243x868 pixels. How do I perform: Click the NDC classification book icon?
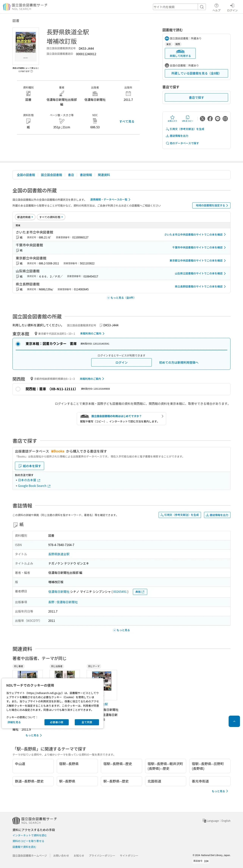coord(95,121)
